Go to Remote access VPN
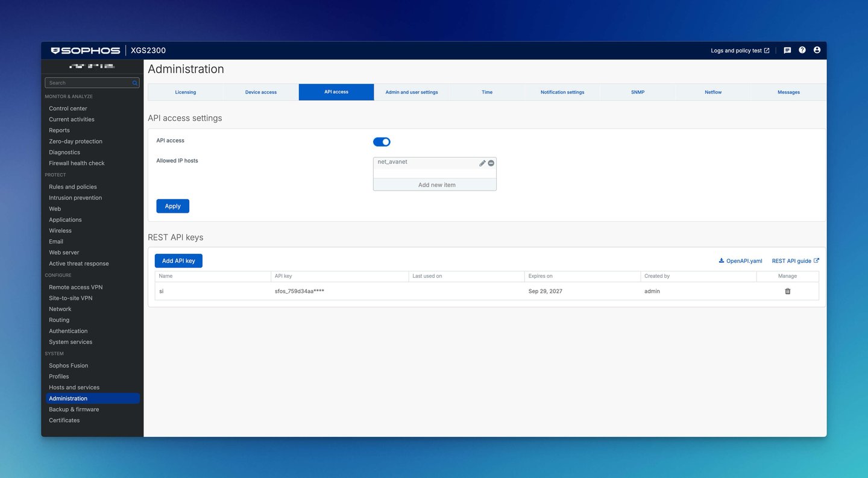The width and height of the screenshot is (868, 478). click(x=76, y=287)
